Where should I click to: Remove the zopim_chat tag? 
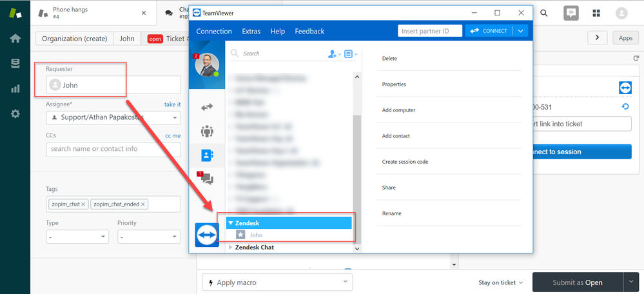83,204
